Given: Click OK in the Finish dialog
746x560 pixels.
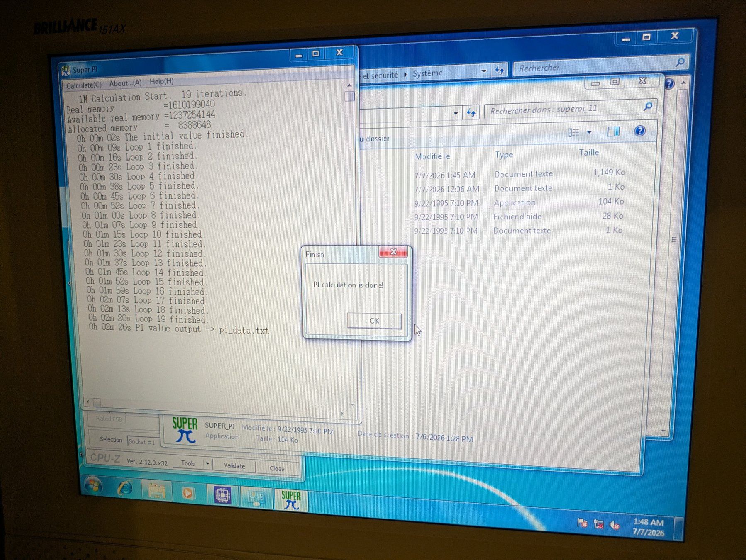Looking at the screenshot, I should [x=374, y=321].
